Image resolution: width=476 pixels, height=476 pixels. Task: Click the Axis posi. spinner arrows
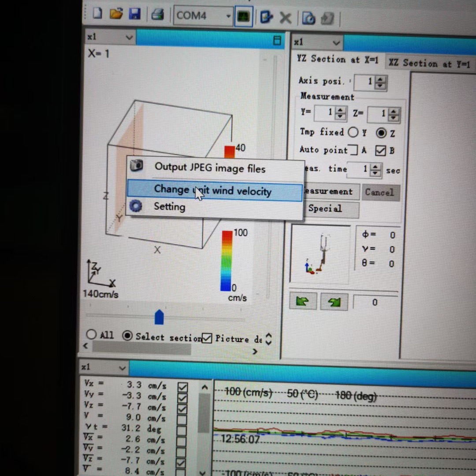380,82
